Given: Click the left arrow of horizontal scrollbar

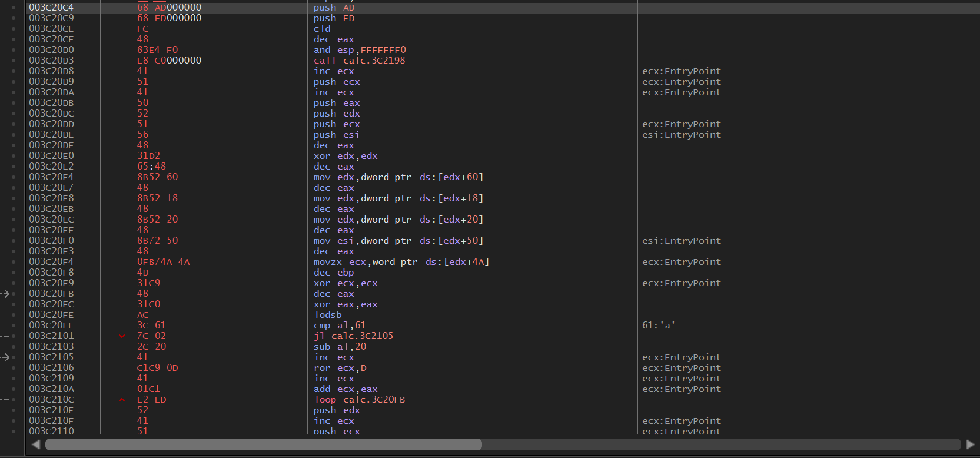Looking at the screenshot, I should pyautogui.click(x=36, y=444).
